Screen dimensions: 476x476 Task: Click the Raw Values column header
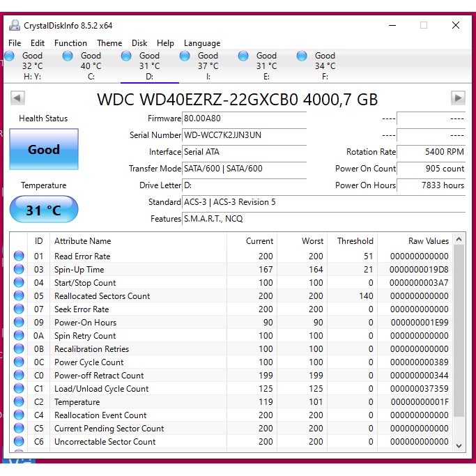415,241
